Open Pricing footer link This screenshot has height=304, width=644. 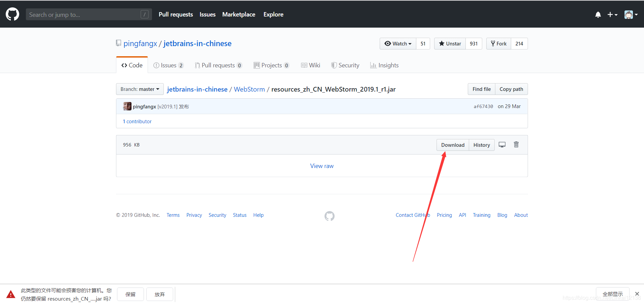[444, 215]
